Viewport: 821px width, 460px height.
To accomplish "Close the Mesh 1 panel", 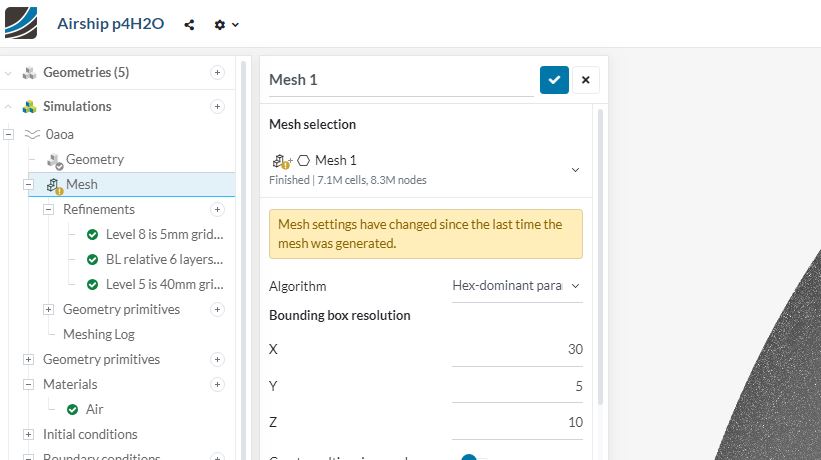I will click(586, 80).
